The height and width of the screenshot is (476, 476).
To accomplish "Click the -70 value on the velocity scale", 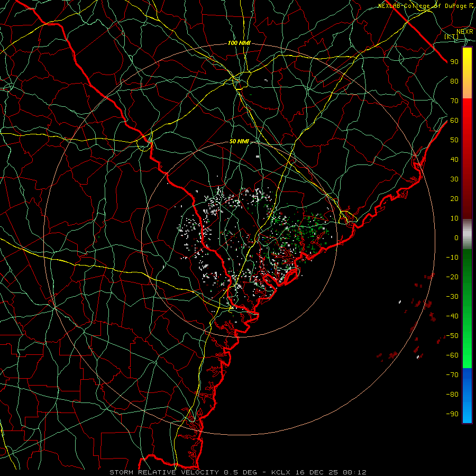I will point(452,375).
